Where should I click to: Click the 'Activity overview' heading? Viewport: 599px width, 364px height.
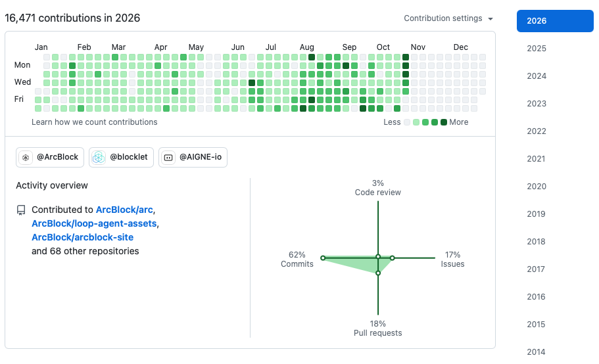pyautogui.click(x=52, y=185)
